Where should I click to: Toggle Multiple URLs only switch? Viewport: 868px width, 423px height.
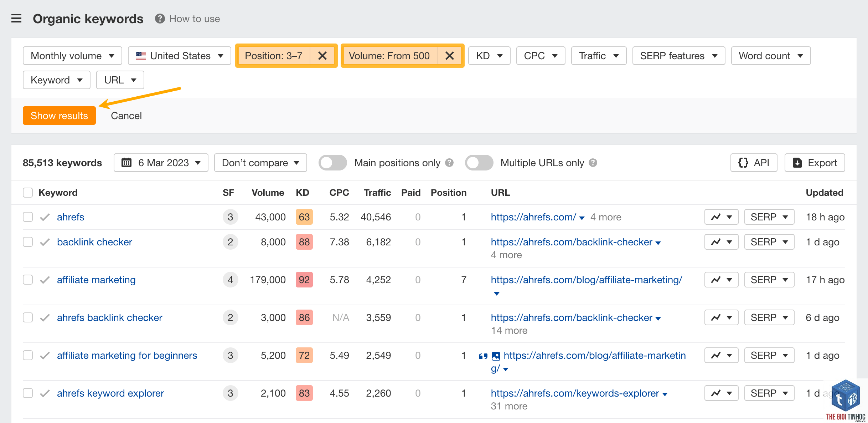479,163
